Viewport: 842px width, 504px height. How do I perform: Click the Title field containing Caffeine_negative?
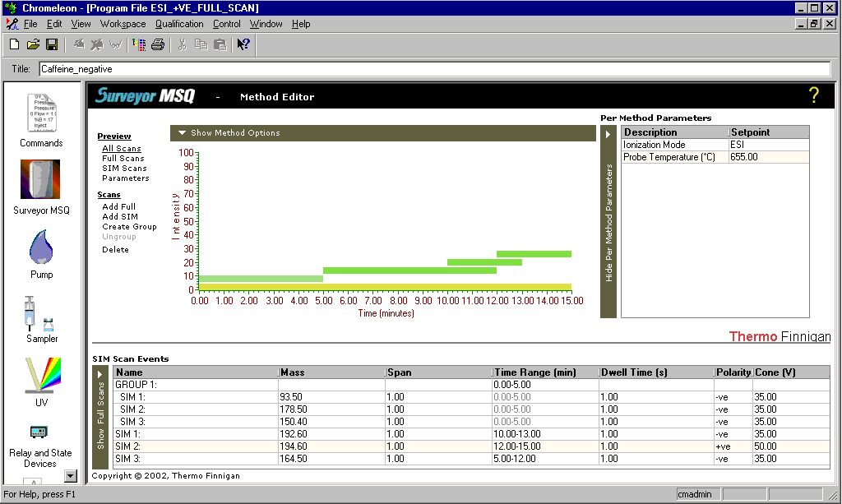coord(434,69)
